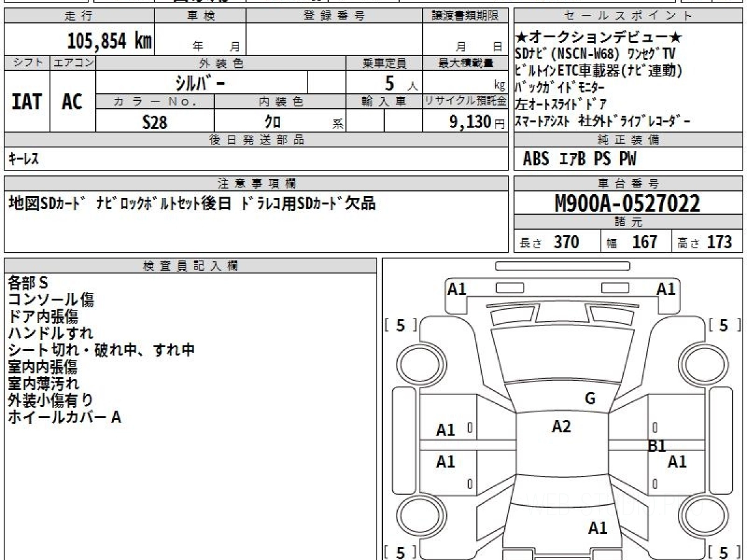Click the 注意事項欄 header
Viewport: 747px width, 560px height.
click(x=256, y=183)
